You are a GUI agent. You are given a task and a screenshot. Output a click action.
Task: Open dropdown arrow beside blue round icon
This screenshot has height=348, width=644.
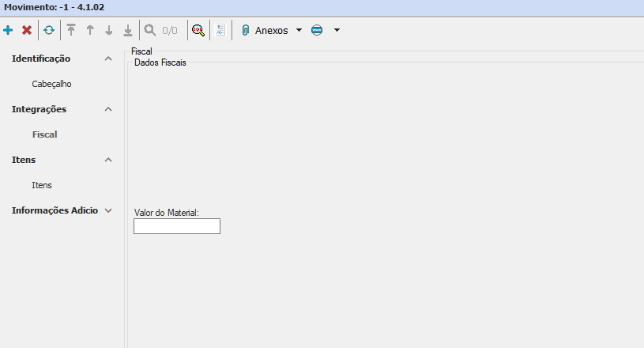(x=337, y=30)
